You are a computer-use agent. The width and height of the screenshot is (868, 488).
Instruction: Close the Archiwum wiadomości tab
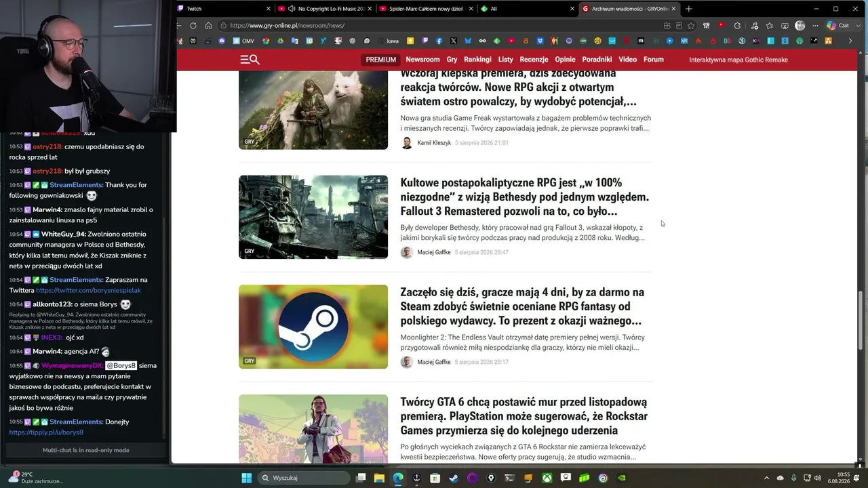pyautogui.click(x=673, y=9)
